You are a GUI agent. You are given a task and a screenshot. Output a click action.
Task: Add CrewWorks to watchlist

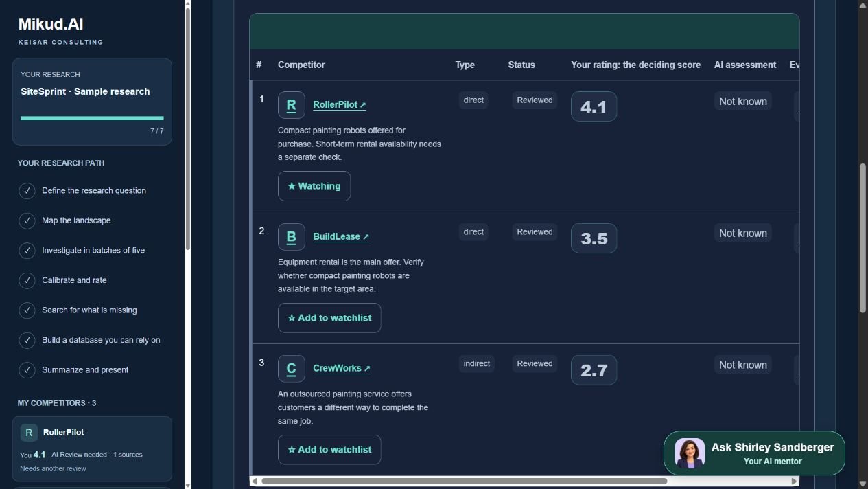point(329,450)
